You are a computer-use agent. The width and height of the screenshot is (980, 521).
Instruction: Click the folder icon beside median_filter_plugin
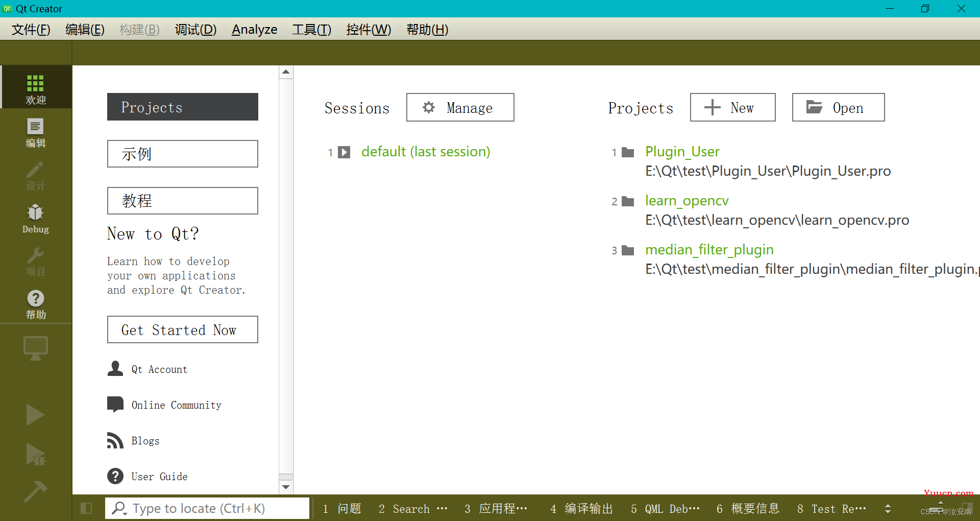pyautogui.click(x=628, y=250)
